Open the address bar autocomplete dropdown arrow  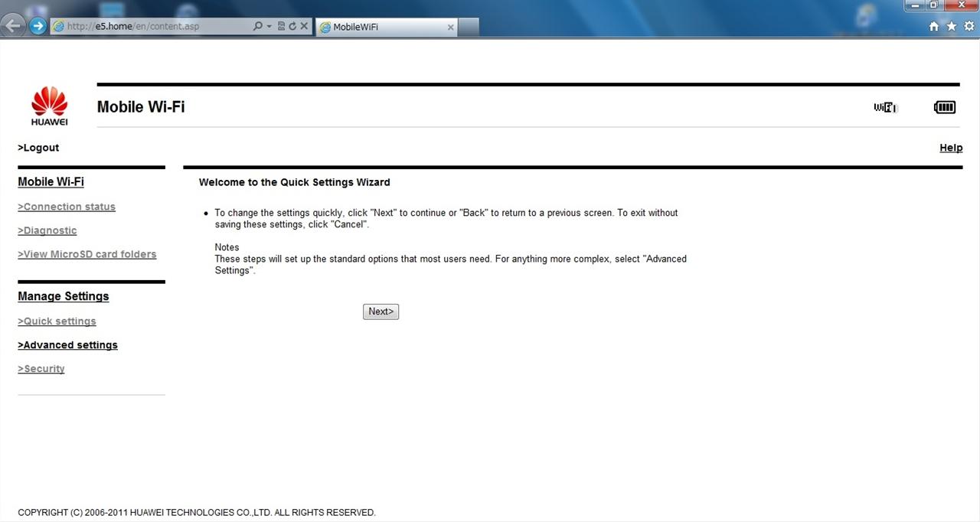pyautogui.click(x=269, y=26)
